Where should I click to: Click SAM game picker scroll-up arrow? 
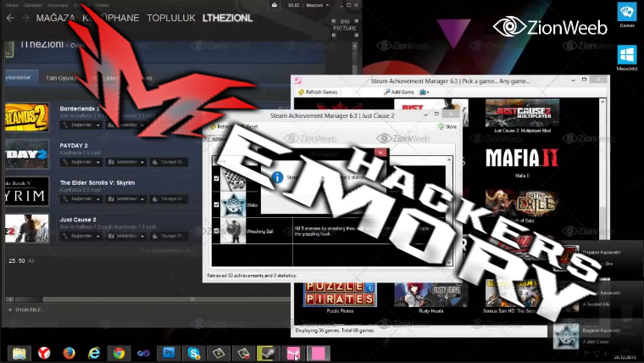[x=602, y=102]
